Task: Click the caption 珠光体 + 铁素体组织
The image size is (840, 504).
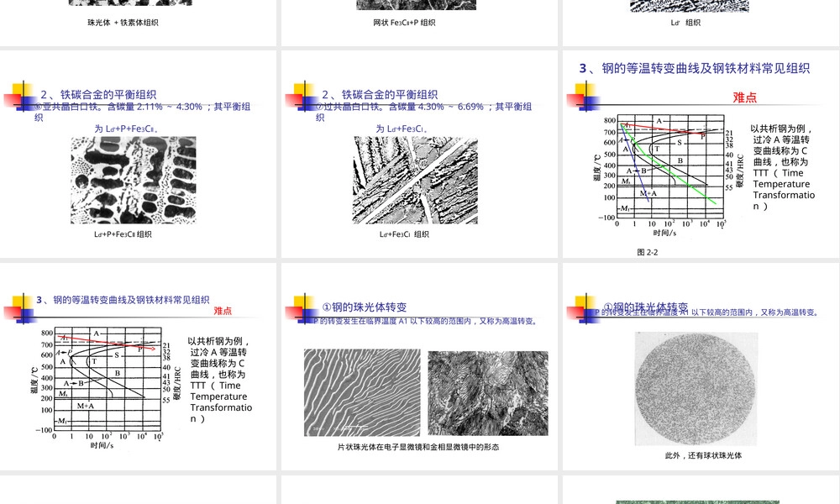Action: point(123,23)
